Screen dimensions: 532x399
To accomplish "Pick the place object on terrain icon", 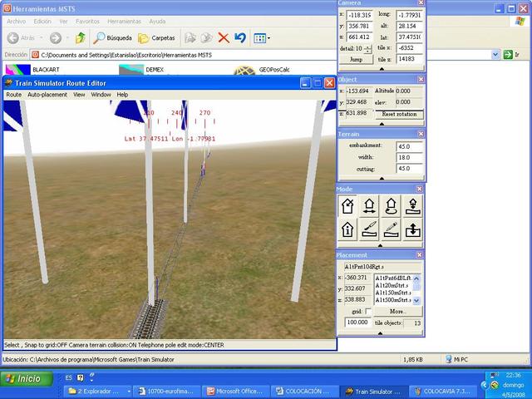I will (412, 206).
